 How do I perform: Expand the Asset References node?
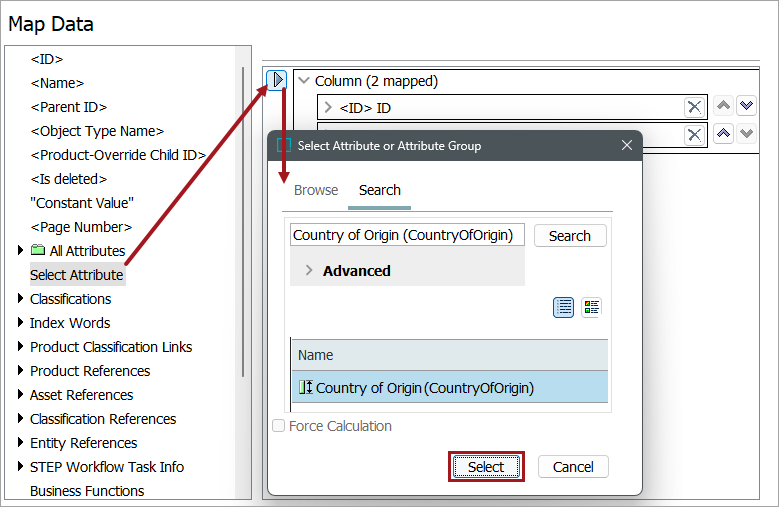click(20, 394)
